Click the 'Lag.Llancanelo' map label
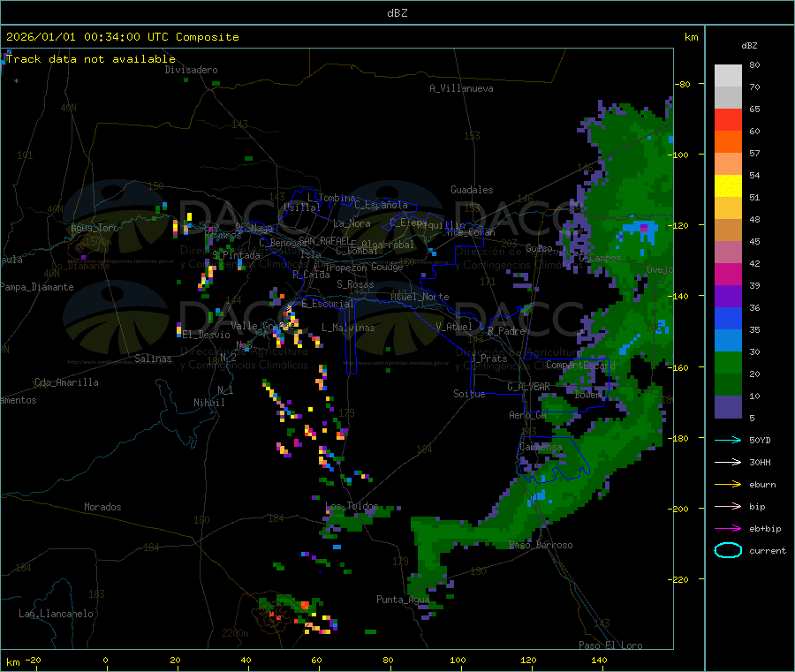 [x=56, y=614]
